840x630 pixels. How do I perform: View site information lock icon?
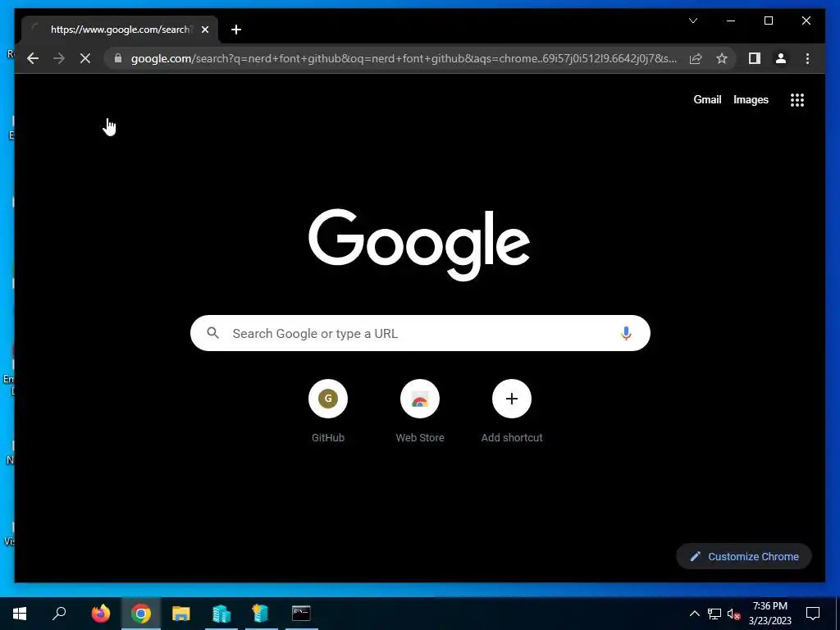(118, 58)
